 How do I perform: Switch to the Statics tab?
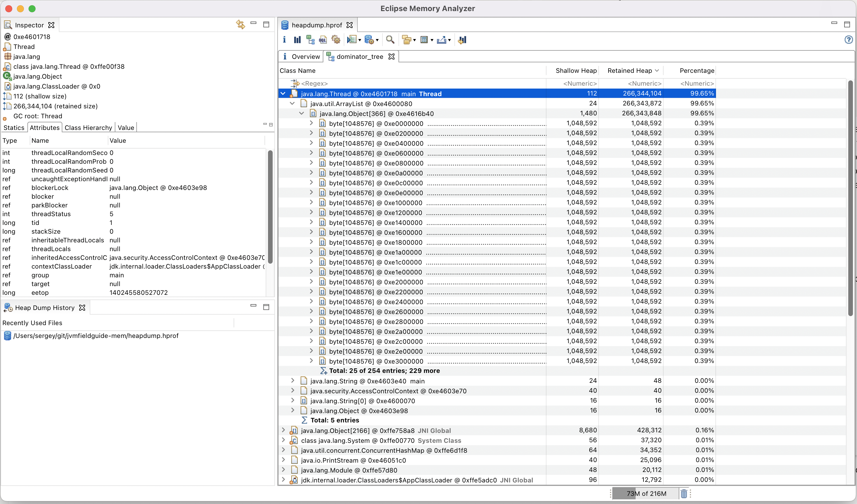[14, 128]
